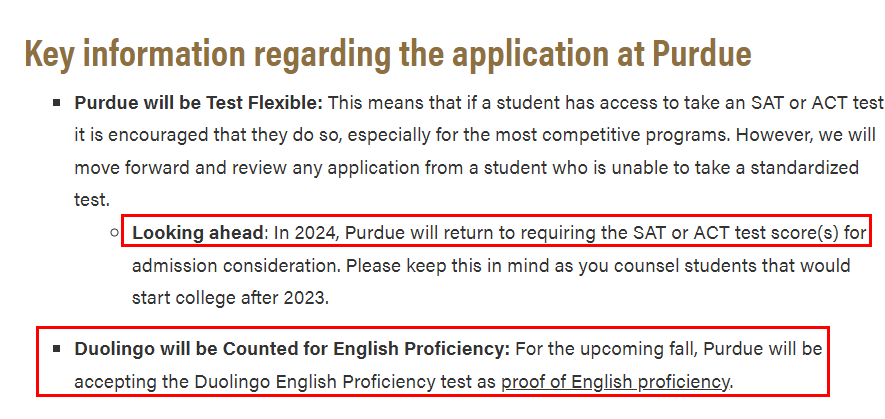The height and width of the screenshot is (419, 885).
Task: Open the "proof of English proficiency" link
Action: tap(616, 382)
